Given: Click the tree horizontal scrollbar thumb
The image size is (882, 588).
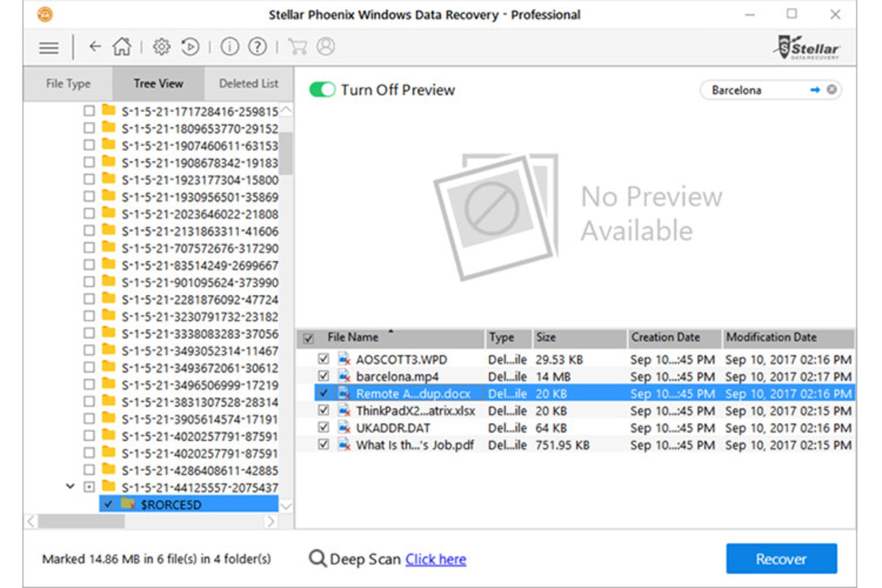Looking at the screenshot, I should coord(81,521).
